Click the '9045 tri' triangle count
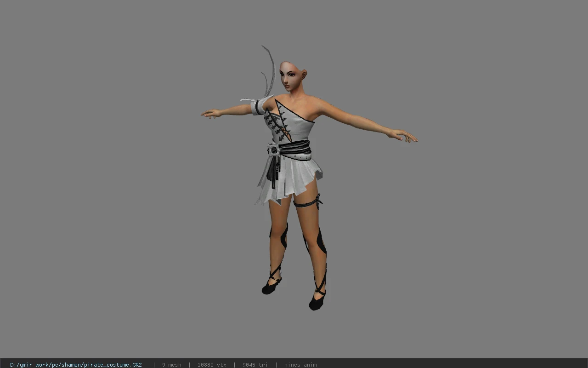Viewport: 588px width, 368px height. pos(255,365)
